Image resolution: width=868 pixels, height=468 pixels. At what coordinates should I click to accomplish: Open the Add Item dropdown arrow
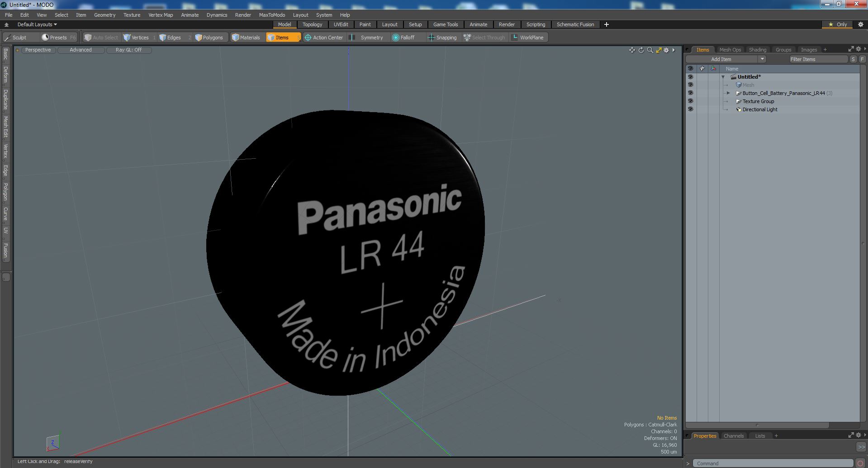(x=762, y=59)
